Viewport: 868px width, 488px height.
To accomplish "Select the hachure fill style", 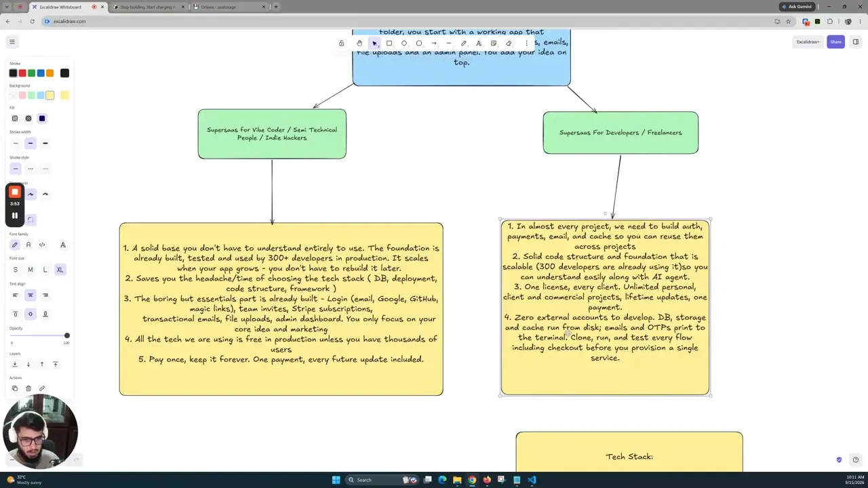I will coord(15,119).
